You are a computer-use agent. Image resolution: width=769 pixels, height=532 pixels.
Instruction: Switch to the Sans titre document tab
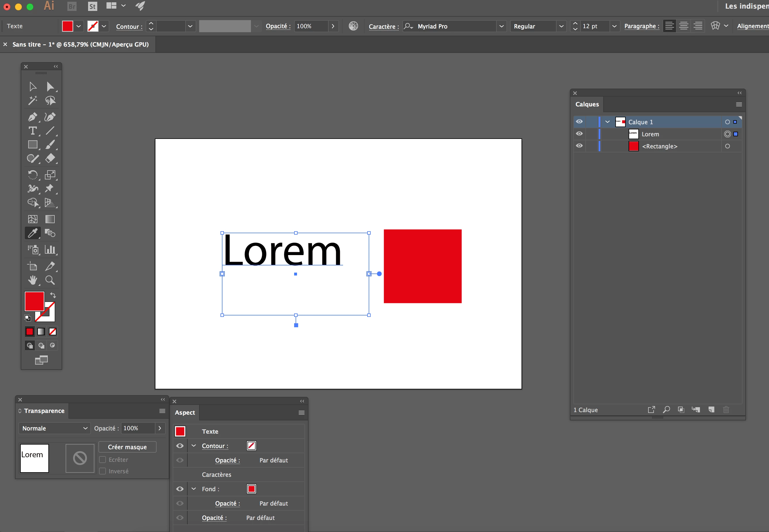tap(80, 44)
